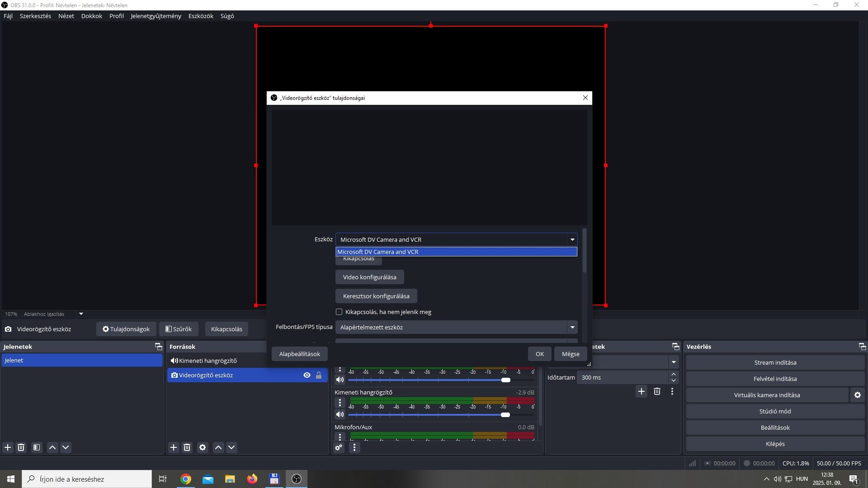Viewport: 868px width, 488px height.
Task: Open preview zoom scaling dropdown arrow
Action: [x=81, y=314]
